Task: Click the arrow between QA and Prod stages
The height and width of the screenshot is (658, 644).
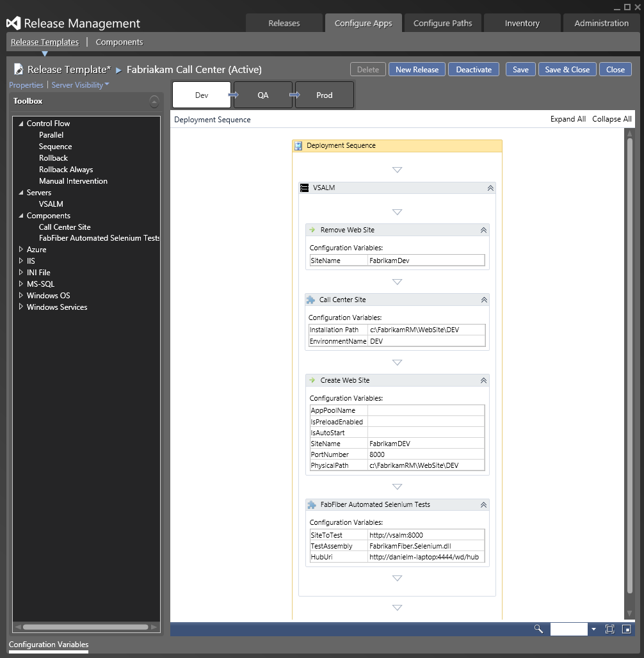Action: pos(294,95)
